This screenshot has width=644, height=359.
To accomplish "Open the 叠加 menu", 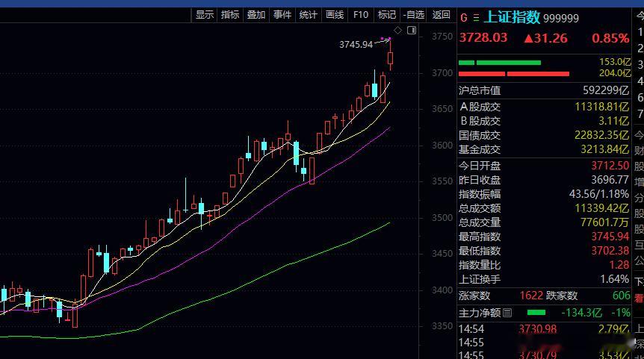I will click(x=256, y=15).
